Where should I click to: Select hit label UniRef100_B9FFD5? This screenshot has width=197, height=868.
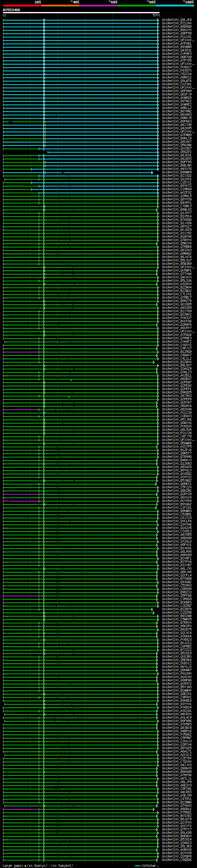tap(177, 162)
